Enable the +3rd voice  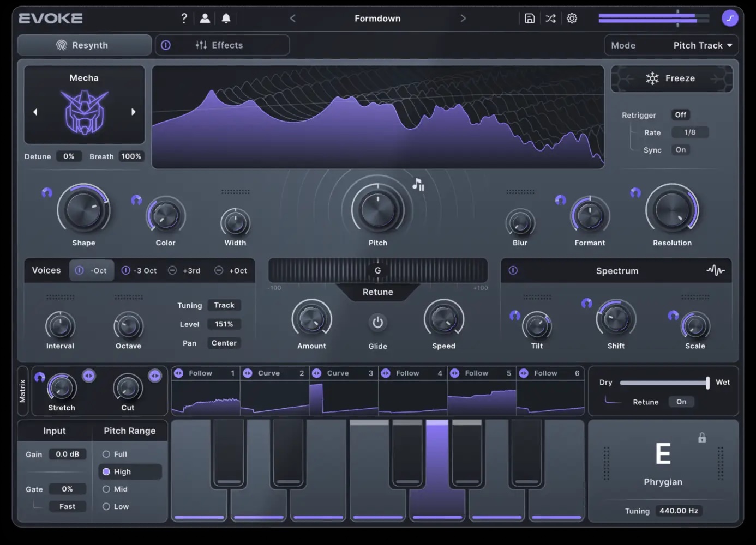(172, 270)
